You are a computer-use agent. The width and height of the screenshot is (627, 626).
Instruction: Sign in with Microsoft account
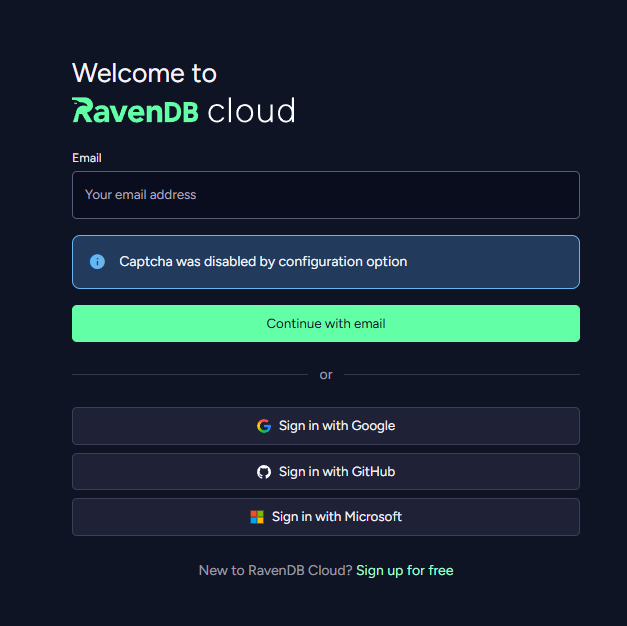point(325,516)
